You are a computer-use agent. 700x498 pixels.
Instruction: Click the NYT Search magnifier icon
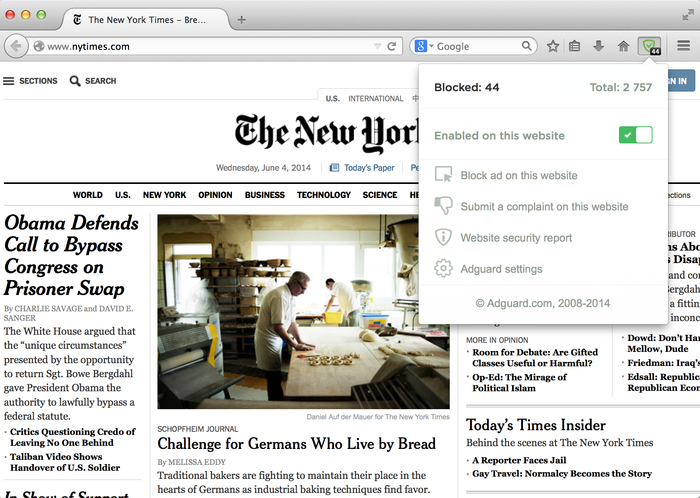tap(75, 81)
